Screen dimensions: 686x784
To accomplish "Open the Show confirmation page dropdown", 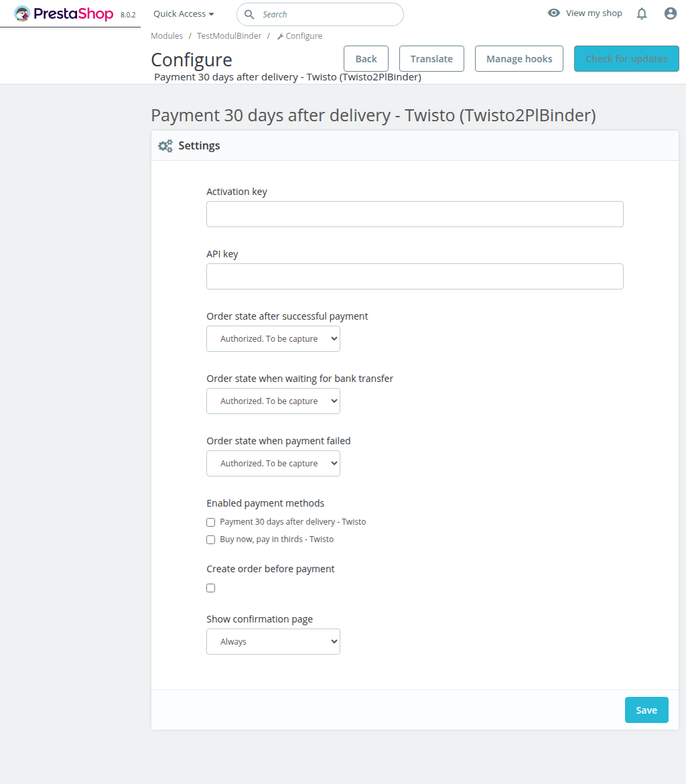I will (x=273, y=641).
